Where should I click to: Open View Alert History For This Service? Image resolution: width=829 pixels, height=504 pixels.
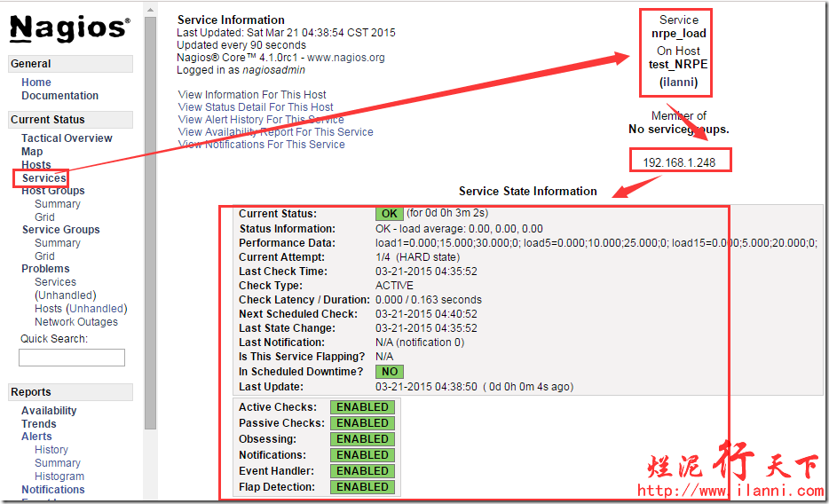pyautogui.click(x=261, y=120)
